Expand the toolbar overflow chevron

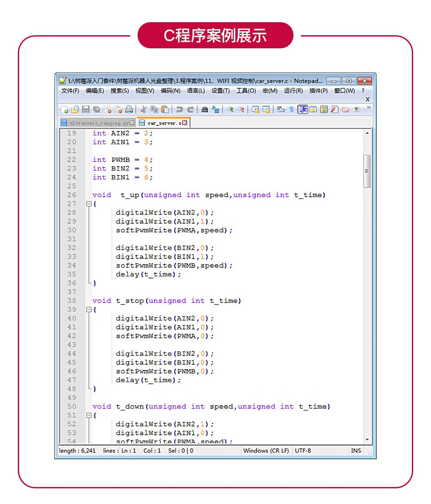(x=369, y=108)
